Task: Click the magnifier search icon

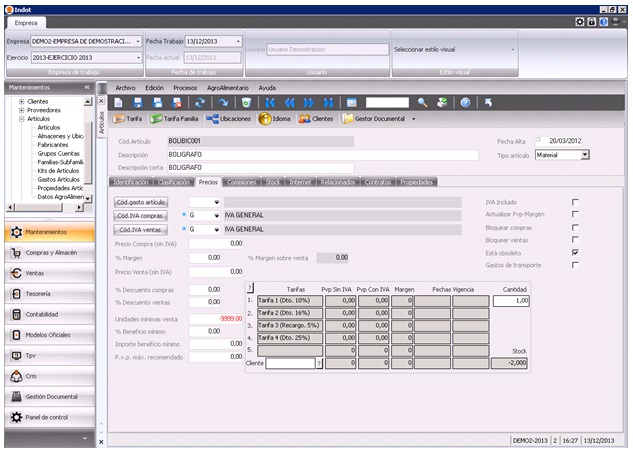Action: [x=422, y=102]
